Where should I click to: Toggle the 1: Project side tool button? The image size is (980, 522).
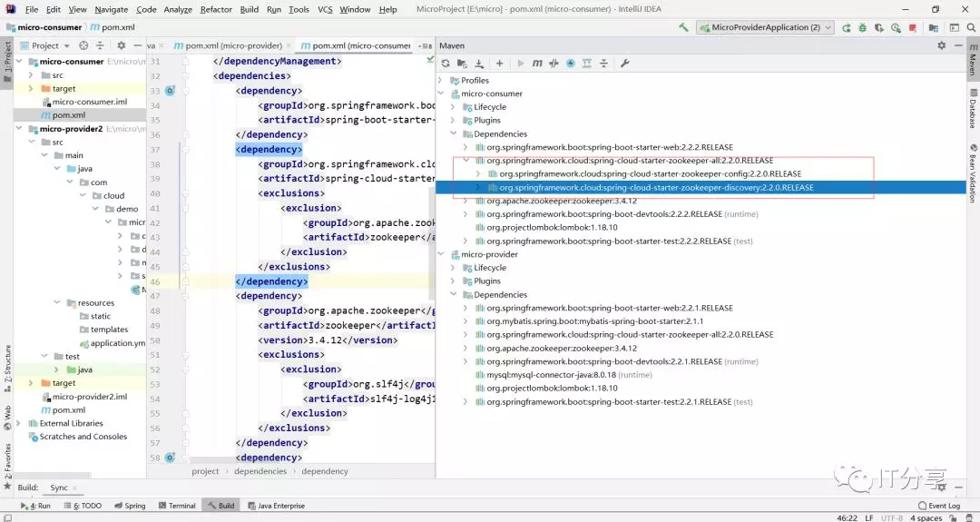(x=7, y=63)
